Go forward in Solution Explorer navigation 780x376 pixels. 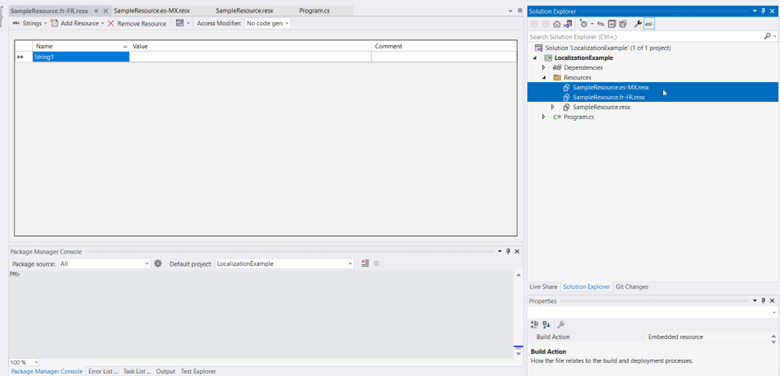(546, 24)
